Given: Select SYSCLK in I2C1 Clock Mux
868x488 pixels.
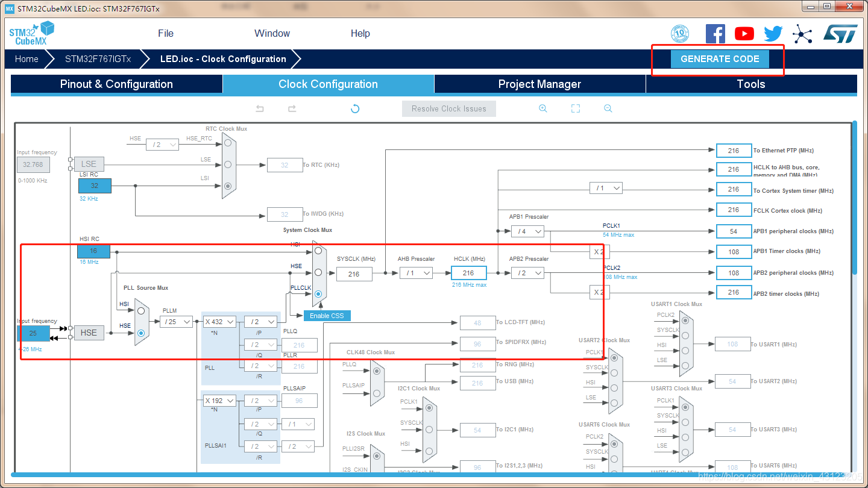Looking at the screenshot, I should click(x=429, y=430).
